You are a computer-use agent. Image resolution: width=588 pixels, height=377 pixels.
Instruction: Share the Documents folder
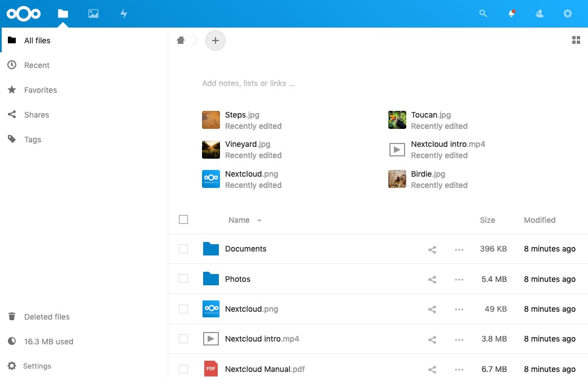pos(432,249)
